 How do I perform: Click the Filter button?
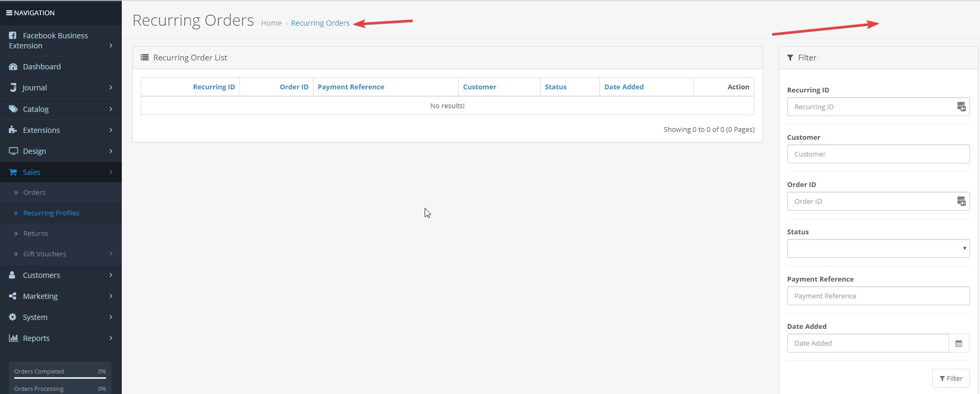point(951,378)
